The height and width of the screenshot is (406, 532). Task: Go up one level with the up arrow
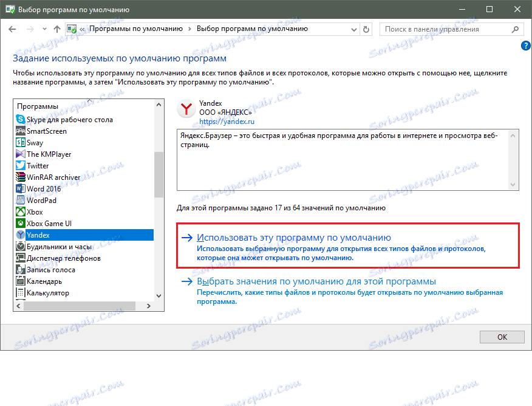point(57,29)
